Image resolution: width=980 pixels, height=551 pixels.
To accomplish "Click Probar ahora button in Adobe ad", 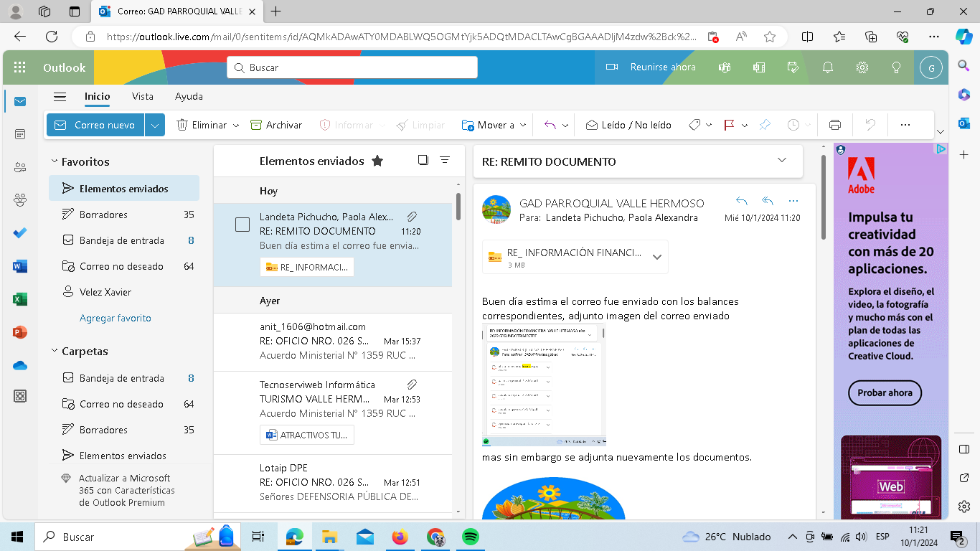I will (x=885, y=393).
